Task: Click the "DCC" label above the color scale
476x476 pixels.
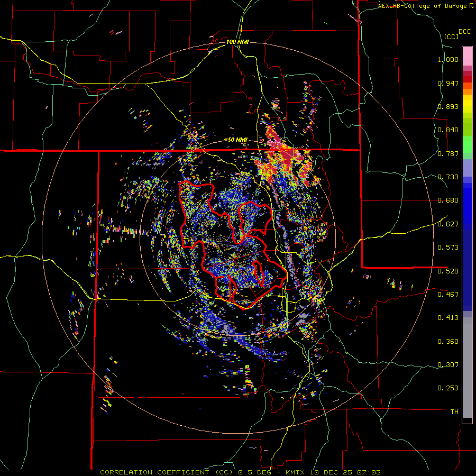Action: [x=464, y=32]
